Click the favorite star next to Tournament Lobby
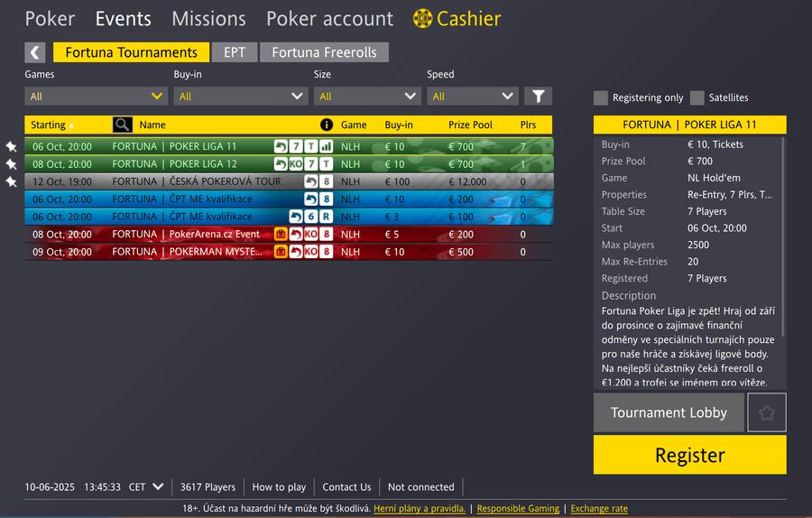This screenshot has height=518, width=812. [x=767, y=412]
